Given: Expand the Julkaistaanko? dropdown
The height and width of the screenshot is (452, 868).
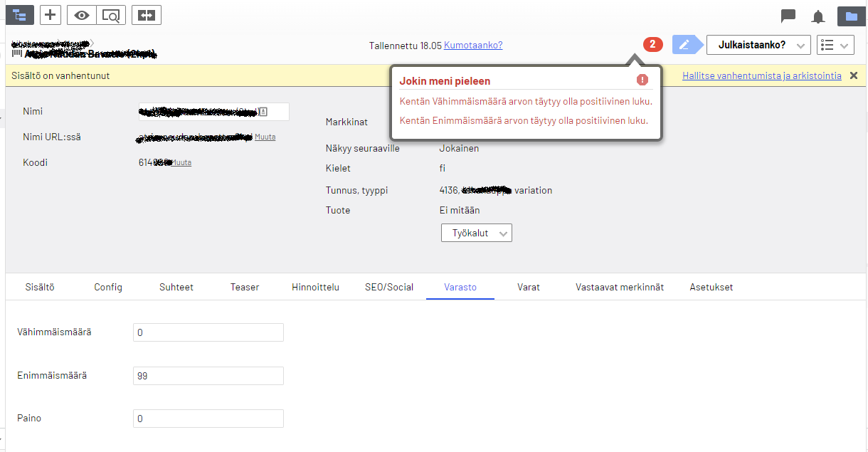Looking at the screenshot, I should tap(758, 45).
